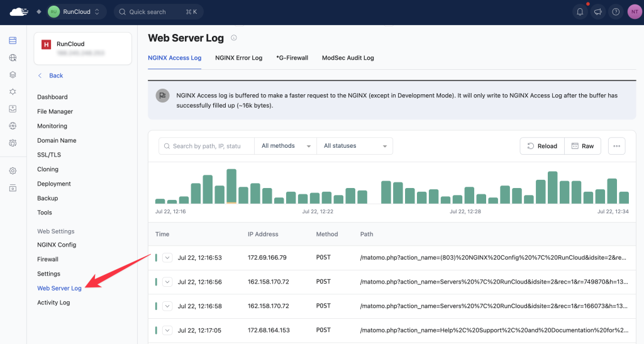
Task: Open the stacked layers sidebar icon
Action: (x=13, y=75)
